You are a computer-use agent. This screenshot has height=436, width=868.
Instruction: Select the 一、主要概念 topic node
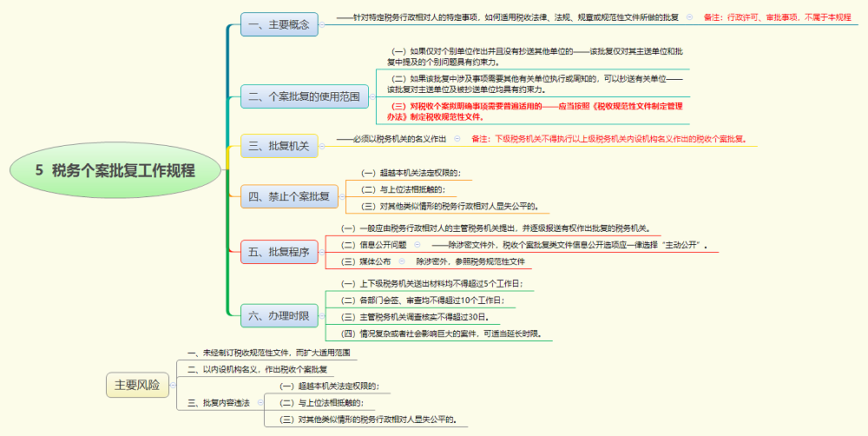tap(279, 24)
